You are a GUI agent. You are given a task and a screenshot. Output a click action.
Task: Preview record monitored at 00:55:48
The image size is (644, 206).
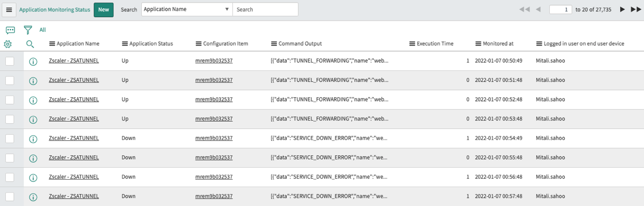pos(33,158)
